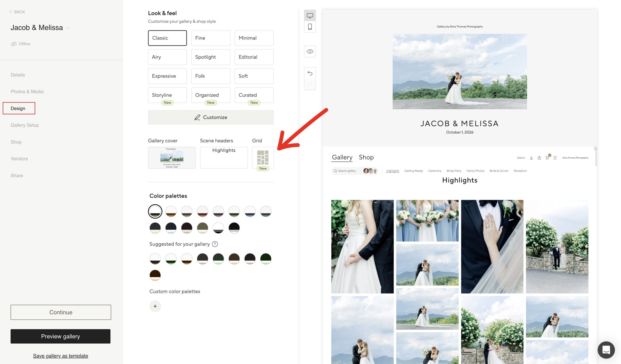Click the Continue button
Image resolution: width=621 pixels, height=364 pixels.
61,312
